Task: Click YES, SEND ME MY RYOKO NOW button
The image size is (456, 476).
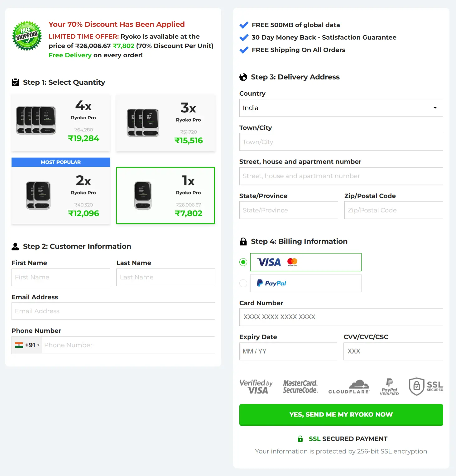Action: pos(341,415)
